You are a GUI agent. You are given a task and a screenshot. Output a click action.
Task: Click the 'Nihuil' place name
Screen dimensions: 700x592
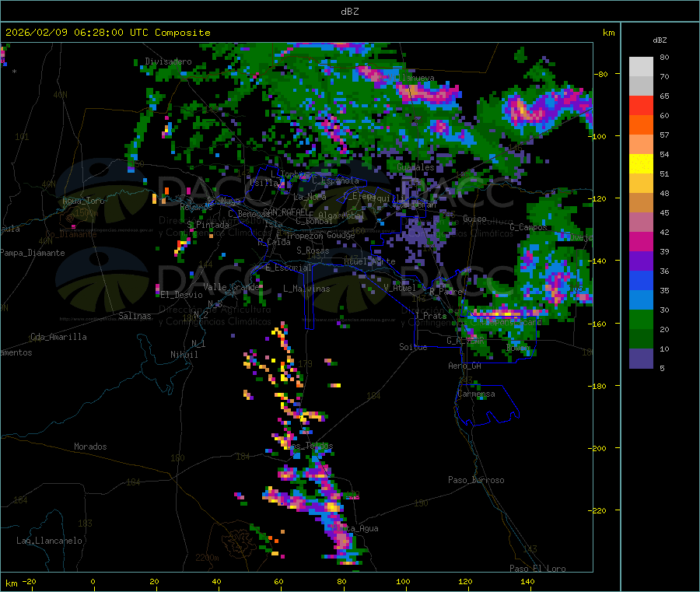[x=184, y=355]
